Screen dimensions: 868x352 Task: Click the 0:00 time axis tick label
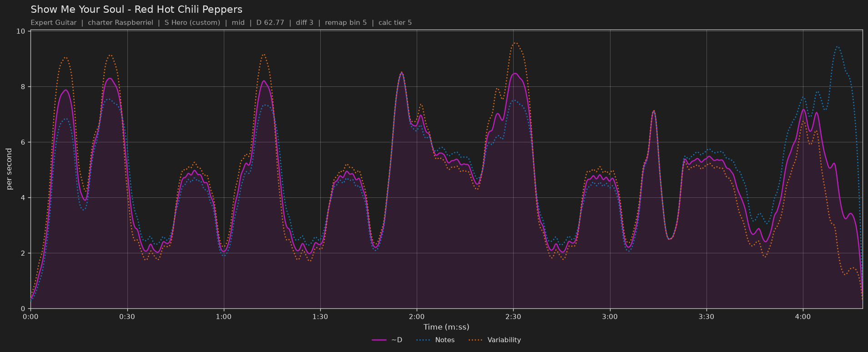click(x=30, y=317)
